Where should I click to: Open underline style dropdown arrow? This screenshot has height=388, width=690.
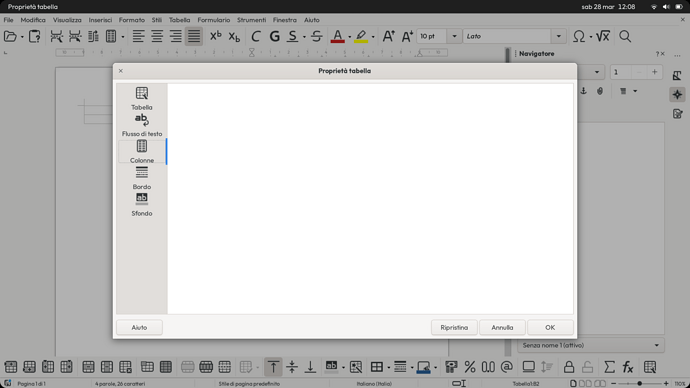coord(304,37)
